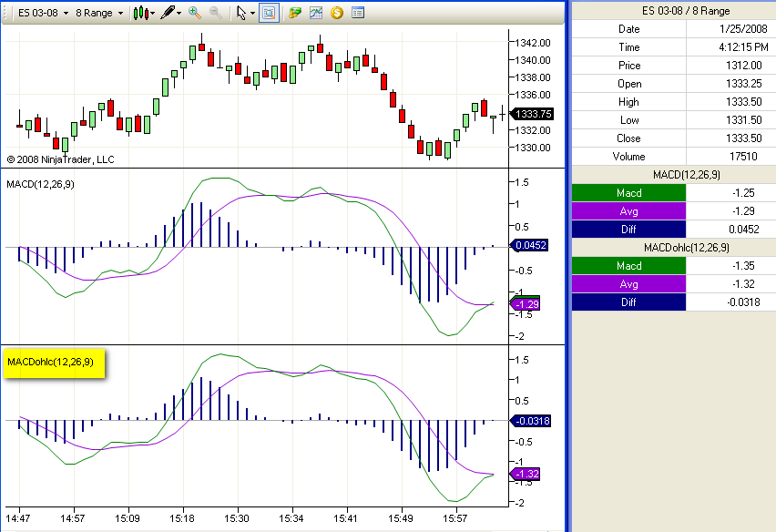Click the Date value 1/25/2008
This screenshot has width=776, height=532.
coord(743,29)
